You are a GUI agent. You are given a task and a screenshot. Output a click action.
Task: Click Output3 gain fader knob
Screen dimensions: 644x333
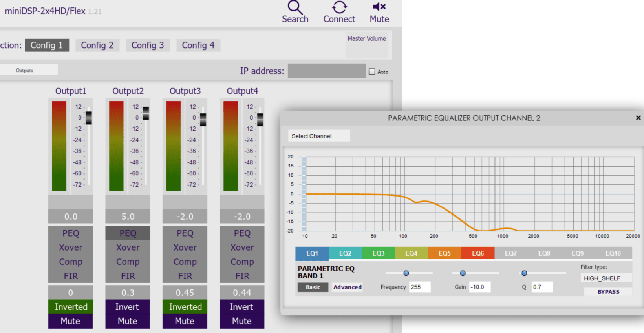pos(203,119)
